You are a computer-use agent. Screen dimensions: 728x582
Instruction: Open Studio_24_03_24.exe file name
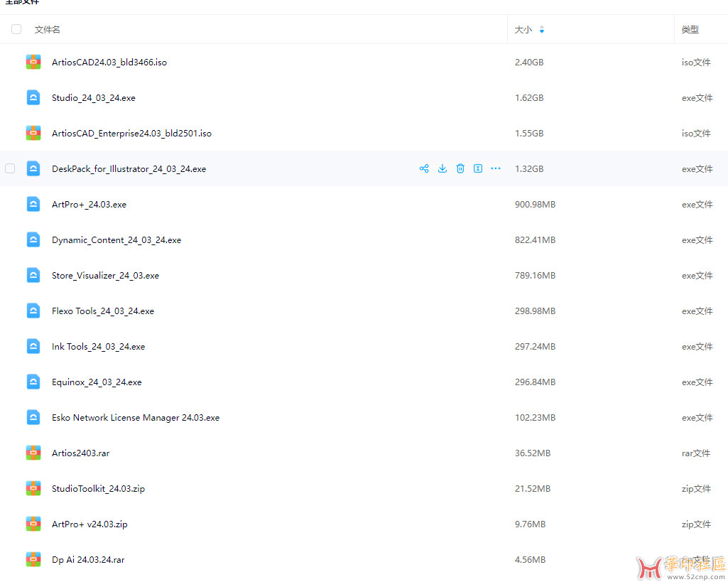coord(93,97)
